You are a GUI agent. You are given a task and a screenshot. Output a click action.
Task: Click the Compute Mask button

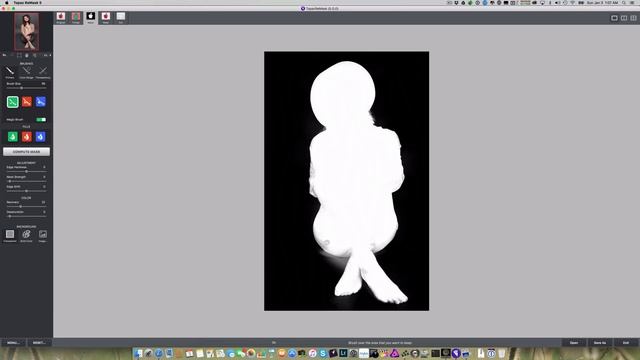pyautogui.click(x=27, y=152)
